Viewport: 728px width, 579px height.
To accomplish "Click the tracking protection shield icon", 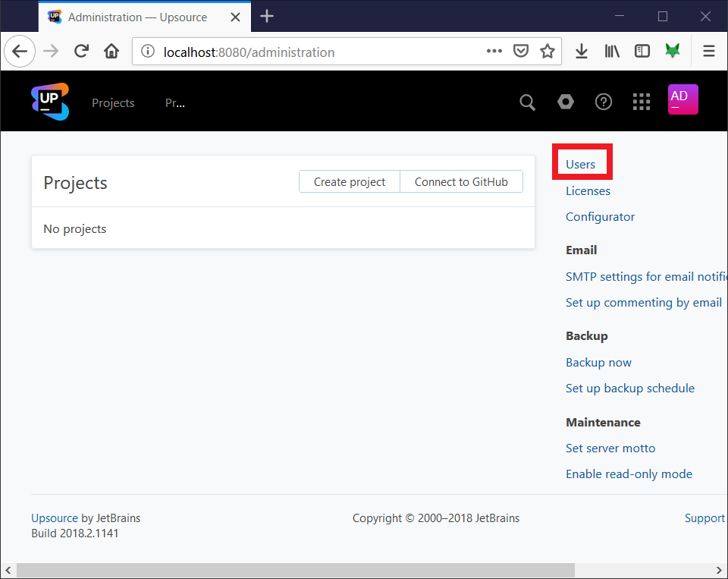I will [521, 51].
